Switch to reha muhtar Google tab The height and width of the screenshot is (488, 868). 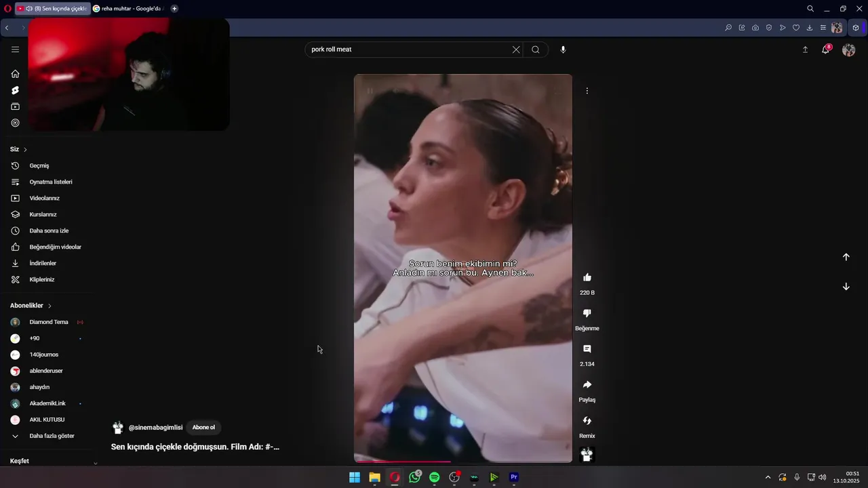(x=129, y=9)
